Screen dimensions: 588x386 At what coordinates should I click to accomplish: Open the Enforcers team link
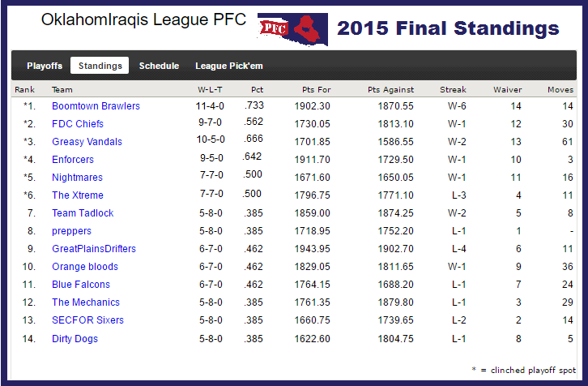tap(73, 160)
